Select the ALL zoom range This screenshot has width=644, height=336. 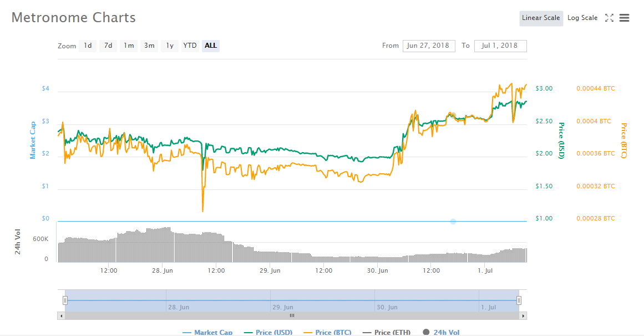tap(211, 46)
